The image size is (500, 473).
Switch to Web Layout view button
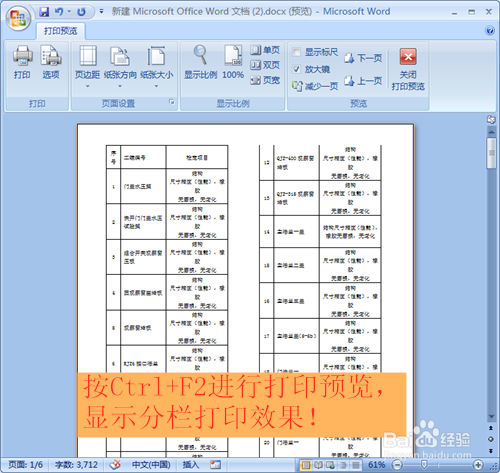331,465
